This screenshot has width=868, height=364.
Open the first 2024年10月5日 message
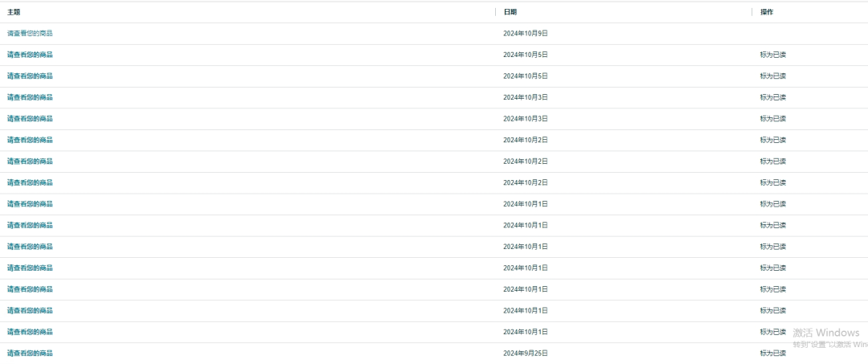coord(30,55)
